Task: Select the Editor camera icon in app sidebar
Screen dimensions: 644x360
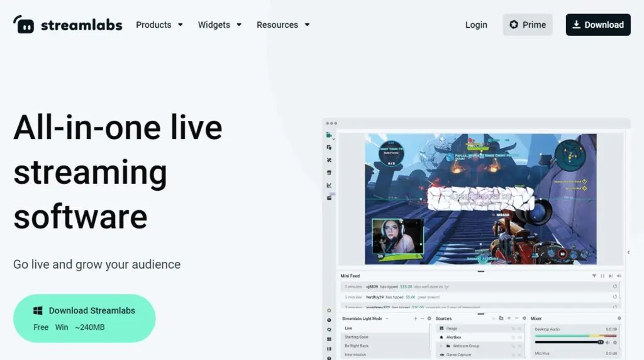Action: [x=328, y=135]
